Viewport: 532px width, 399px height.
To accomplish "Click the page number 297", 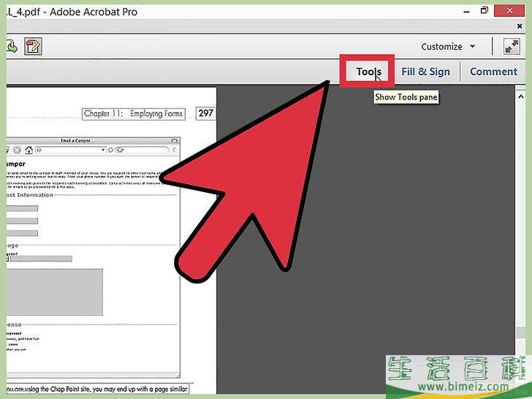I will pos(205,113).
